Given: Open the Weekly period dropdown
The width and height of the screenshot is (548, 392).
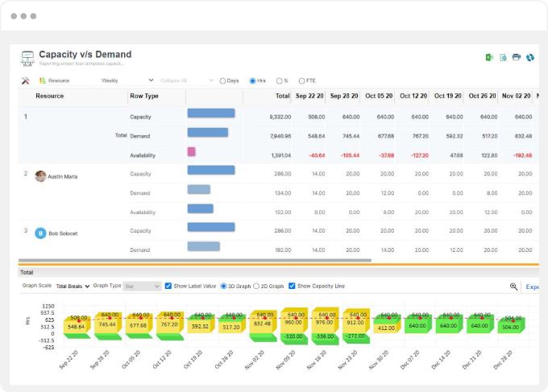Looking at the screenshot, I should click(x=127, y=80).
